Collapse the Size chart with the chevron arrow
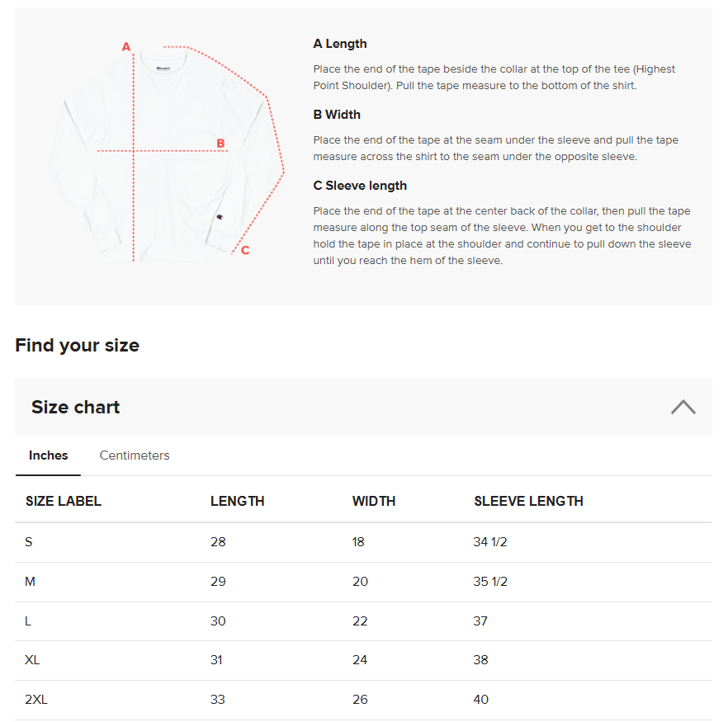 [683, 407]
